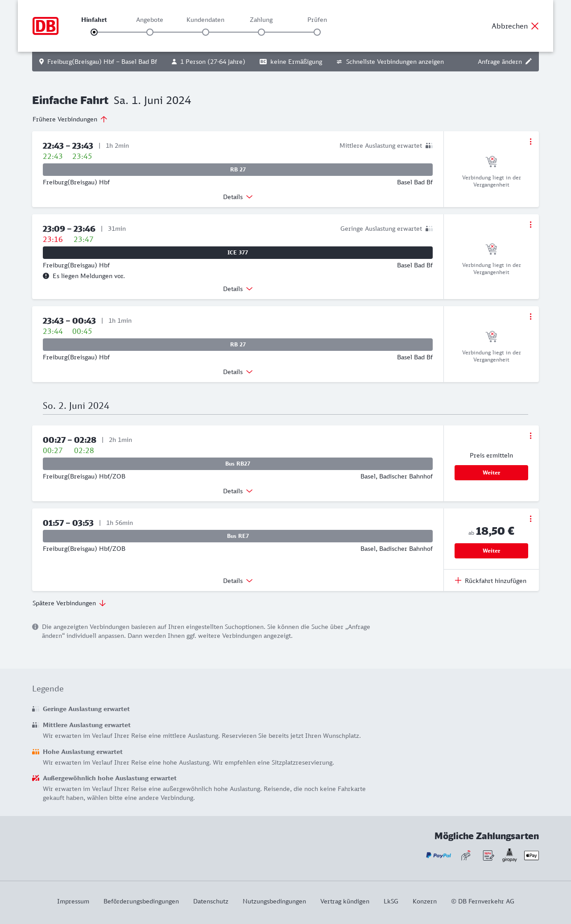Load Spätere Verbindungen
571x924 pixels.
tap(69, 603)
